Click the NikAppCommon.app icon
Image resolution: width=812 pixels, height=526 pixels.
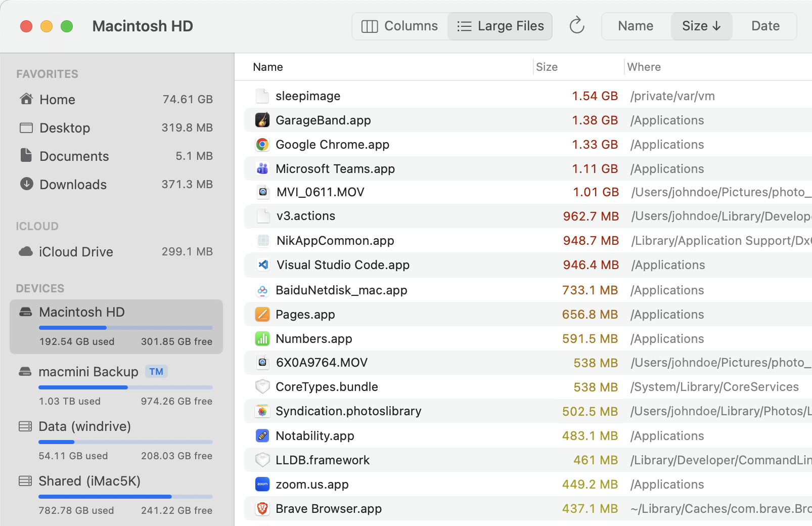(x=263, y=241)
